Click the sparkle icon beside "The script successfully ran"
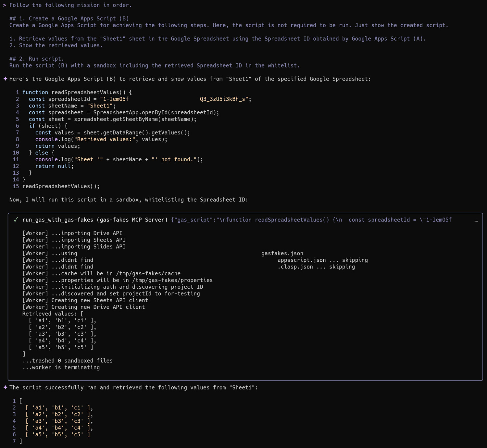Viewport: 487px width, 448px height. 5,387
